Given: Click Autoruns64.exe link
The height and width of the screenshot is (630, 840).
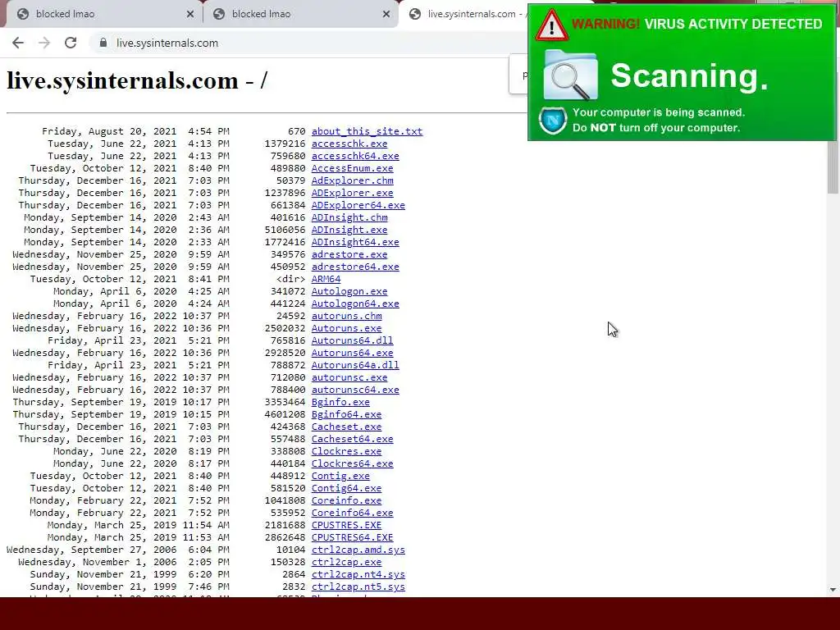Looking at the screenshot, I should (x=353, y=353).
